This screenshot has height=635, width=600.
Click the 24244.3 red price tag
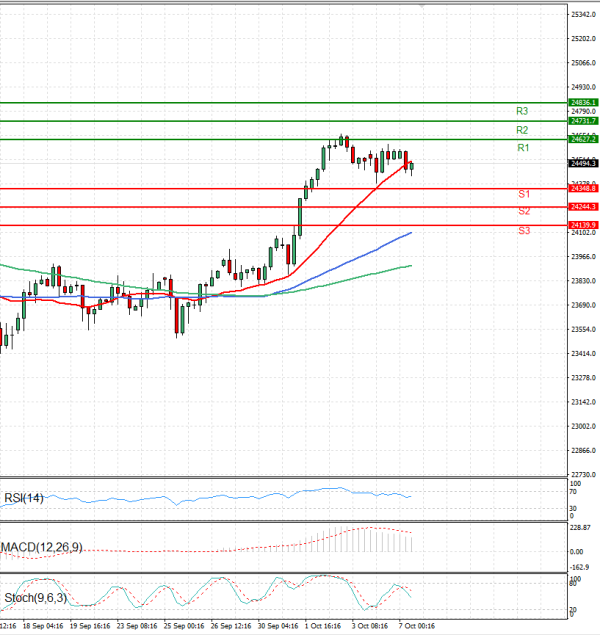[582, 206]
